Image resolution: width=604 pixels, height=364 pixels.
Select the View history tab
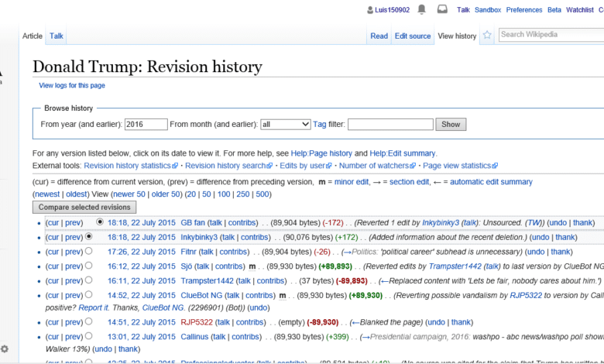click(x=457, y=36)
